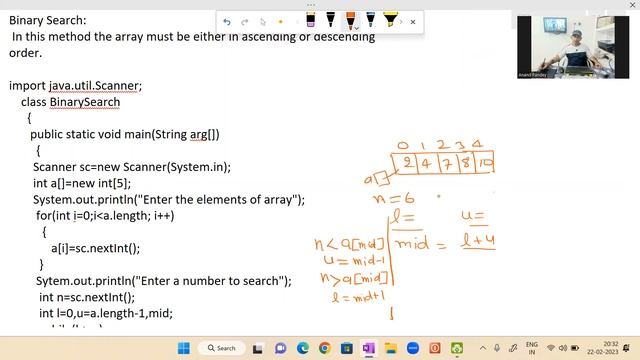
Task: Check battery status in tray
Action: point(575,348)
